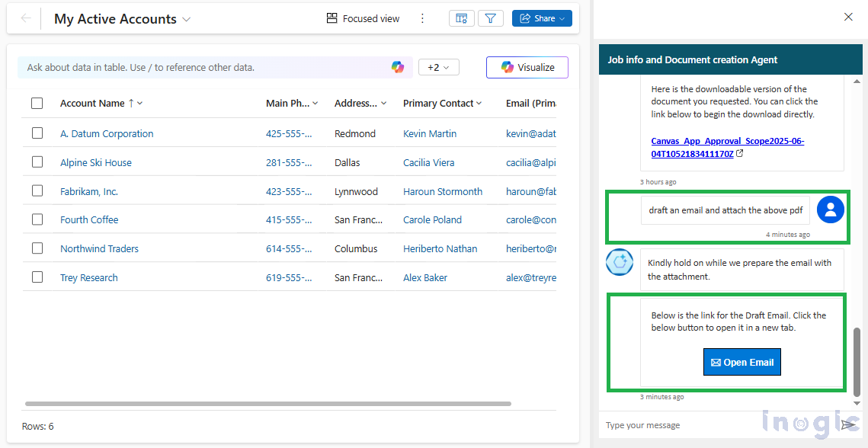
Task: Open the Fourth Coffee account
Action: coord(89,220)
